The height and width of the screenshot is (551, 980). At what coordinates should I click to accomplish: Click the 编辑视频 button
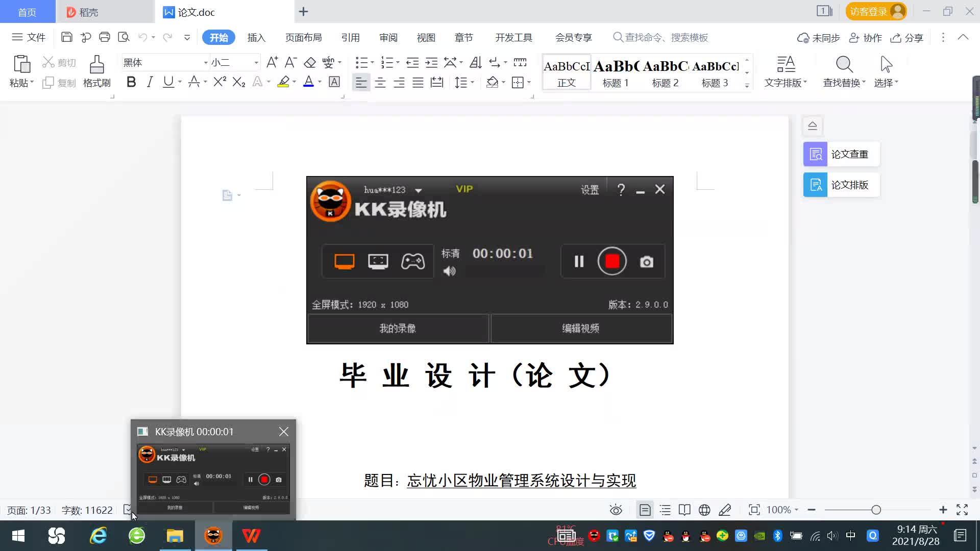581,329
